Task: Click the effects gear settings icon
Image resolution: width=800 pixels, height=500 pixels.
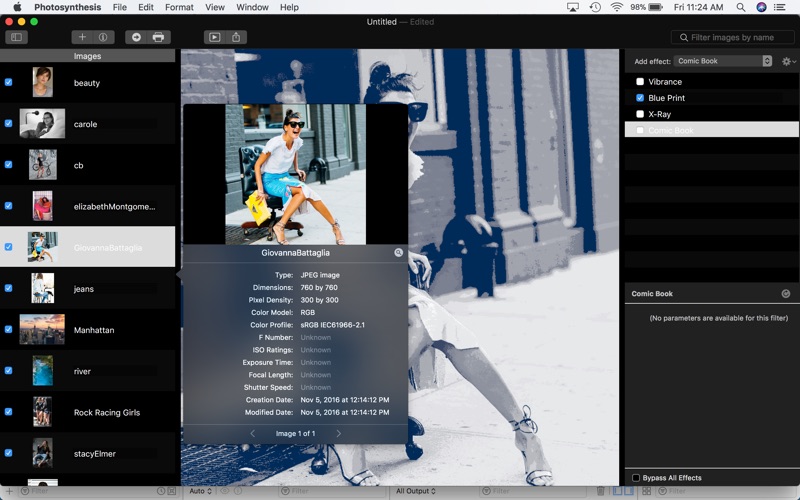Action: coord(788,61)
